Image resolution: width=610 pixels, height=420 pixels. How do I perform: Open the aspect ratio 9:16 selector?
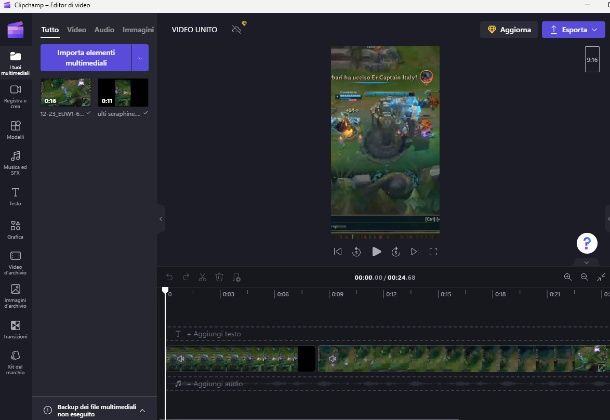click(x=592, y=60)
